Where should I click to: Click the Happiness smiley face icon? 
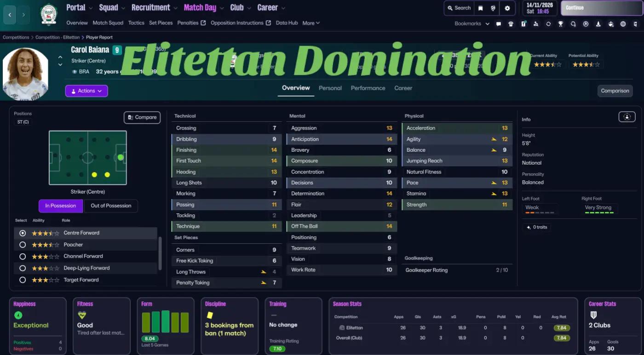18,315
